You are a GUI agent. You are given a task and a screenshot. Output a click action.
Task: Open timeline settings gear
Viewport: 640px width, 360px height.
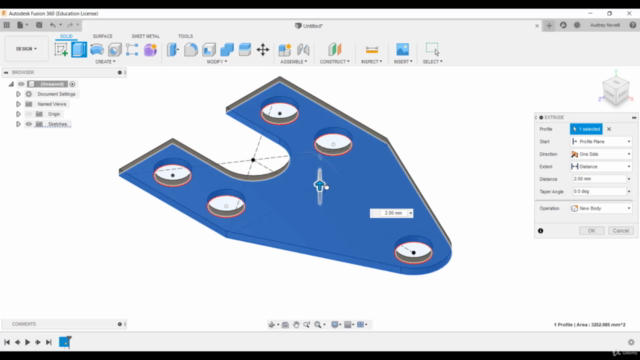pos(631,342)
